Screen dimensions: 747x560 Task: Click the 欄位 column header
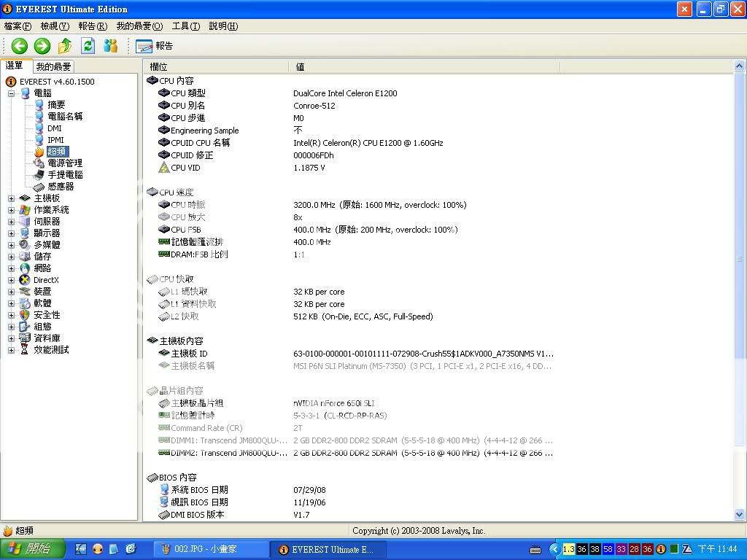[217, 66]
